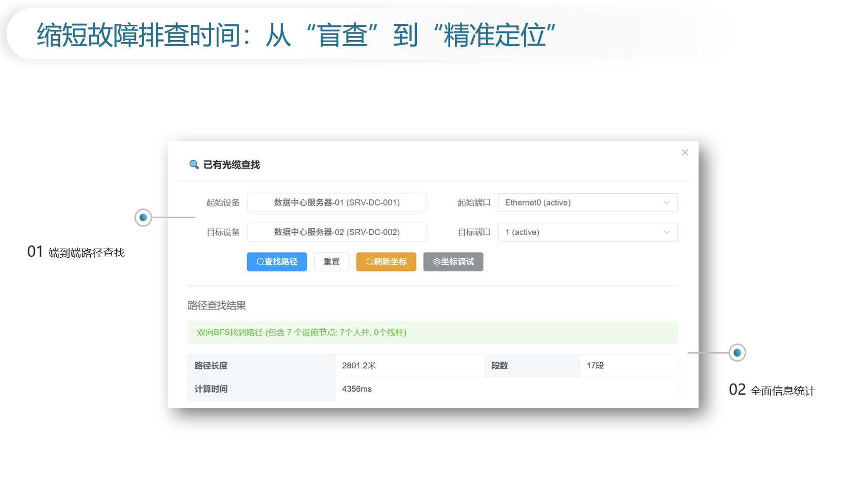Click the 路径查找结果 section heading
This screenshot has width=868, height=487.
(217, 305)
